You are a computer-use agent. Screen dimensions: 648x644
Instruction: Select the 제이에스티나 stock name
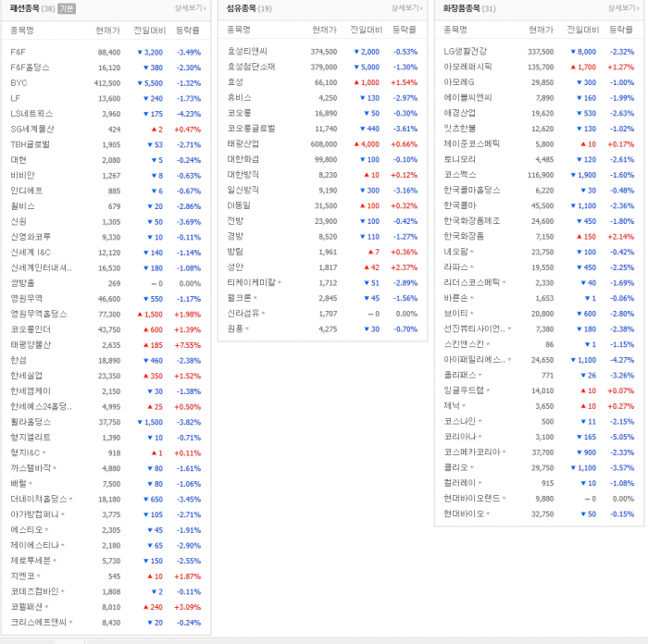[35, 545]
